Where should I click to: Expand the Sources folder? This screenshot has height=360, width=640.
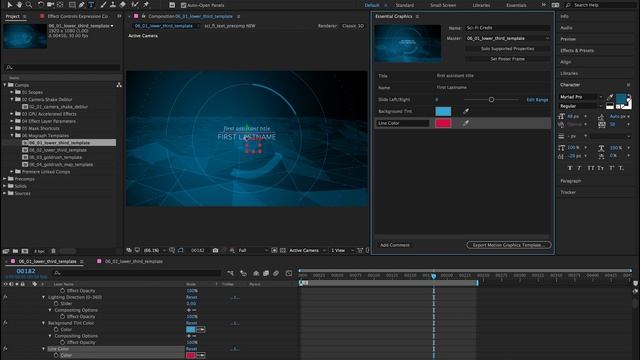pyautogui.click(x=5, y=193)
